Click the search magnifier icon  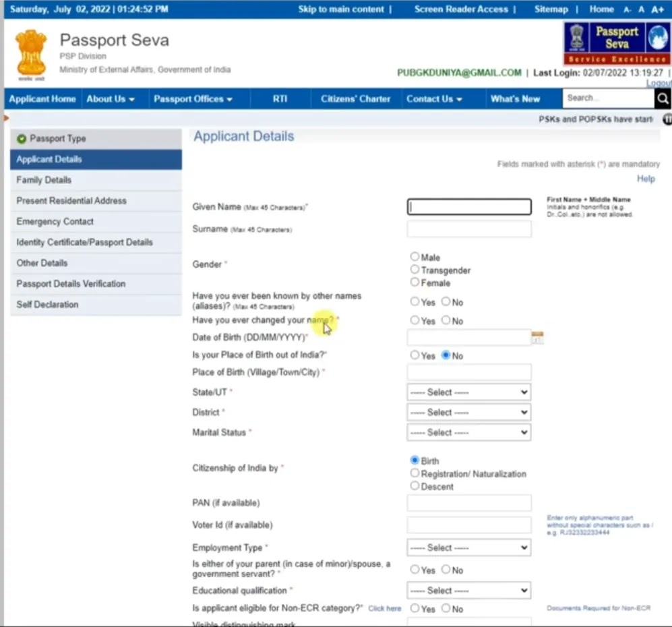[x=663, y=98]
